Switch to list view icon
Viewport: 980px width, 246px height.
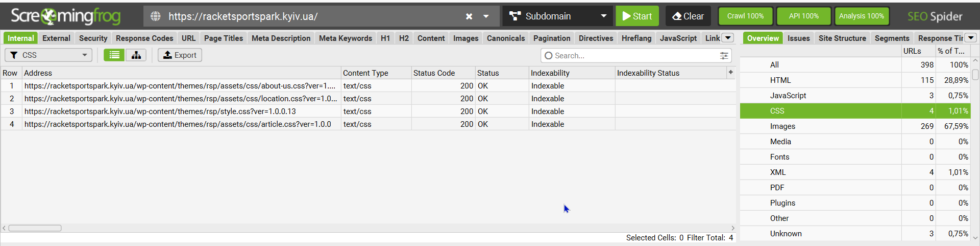(114, 55)
